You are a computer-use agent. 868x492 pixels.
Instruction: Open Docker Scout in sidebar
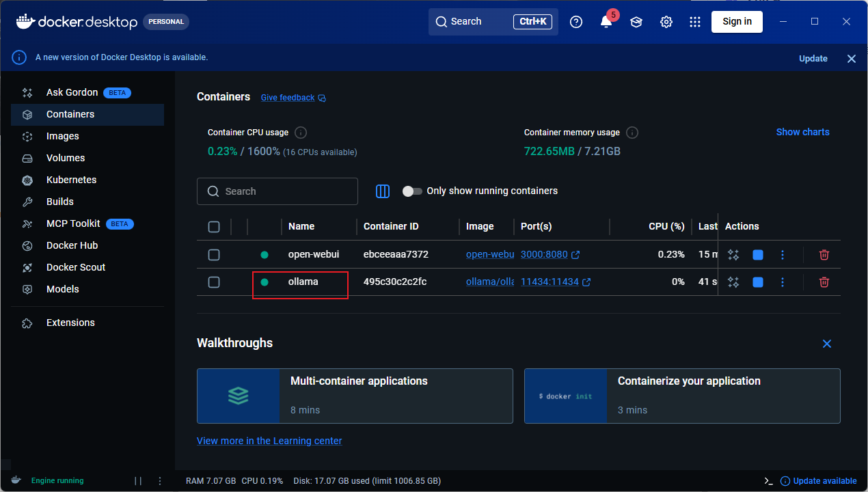(x=87, y=267)
